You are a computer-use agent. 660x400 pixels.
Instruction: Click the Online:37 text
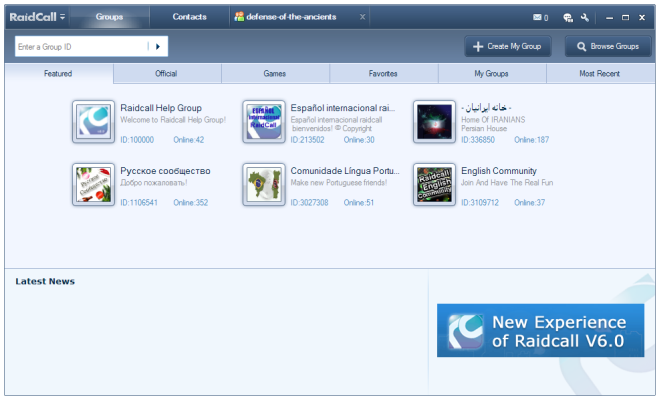(530, 203)
